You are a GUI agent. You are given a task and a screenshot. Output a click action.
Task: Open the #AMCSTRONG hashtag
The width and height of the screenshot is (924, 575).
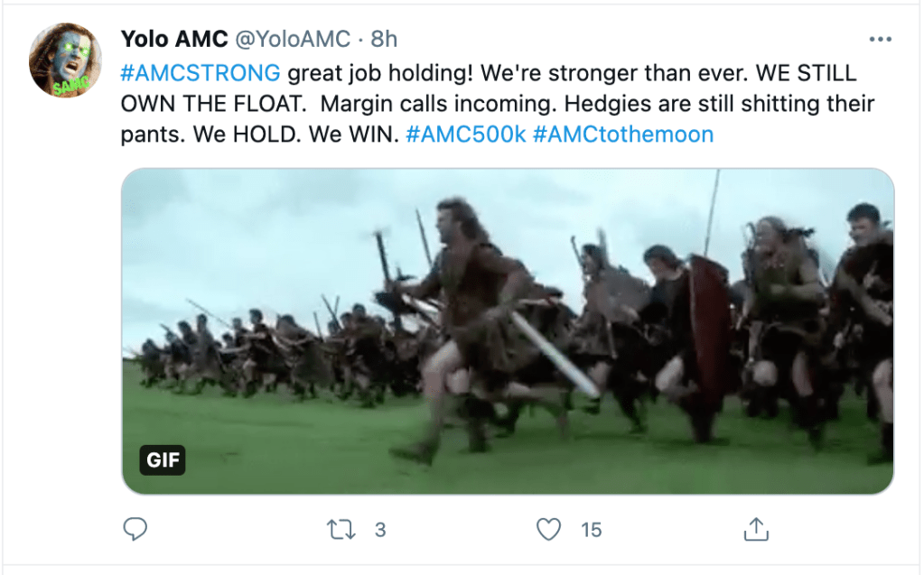point(201,72)
